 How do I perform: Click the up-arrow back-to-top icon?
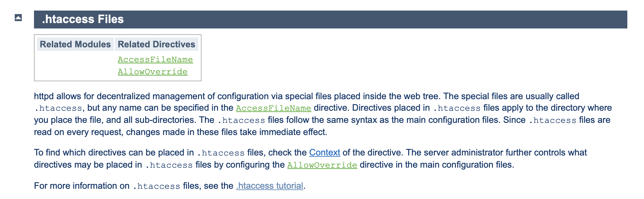coord(18,18)
